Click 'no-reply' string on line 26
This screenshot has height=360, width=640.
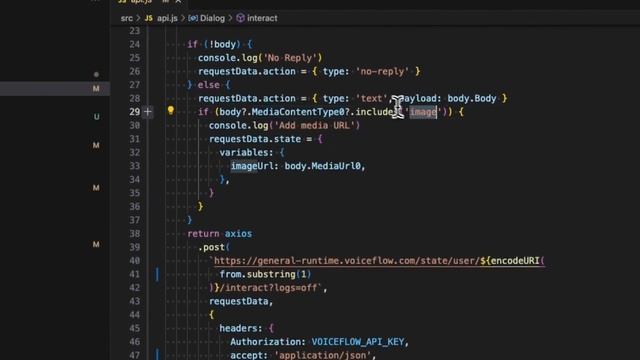[x=382, y=71]
